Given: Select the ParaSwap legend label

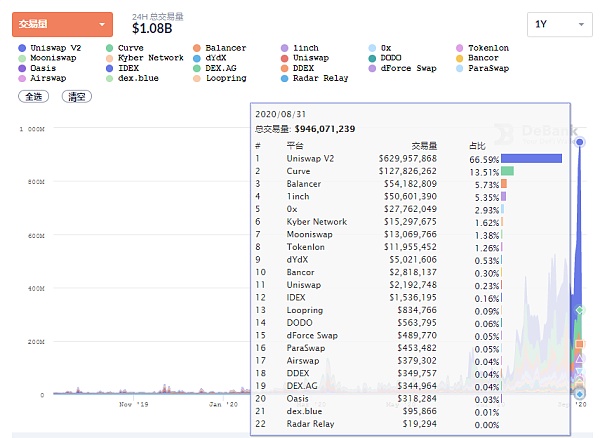Looking at the screenshot, I should coord(488,68).
